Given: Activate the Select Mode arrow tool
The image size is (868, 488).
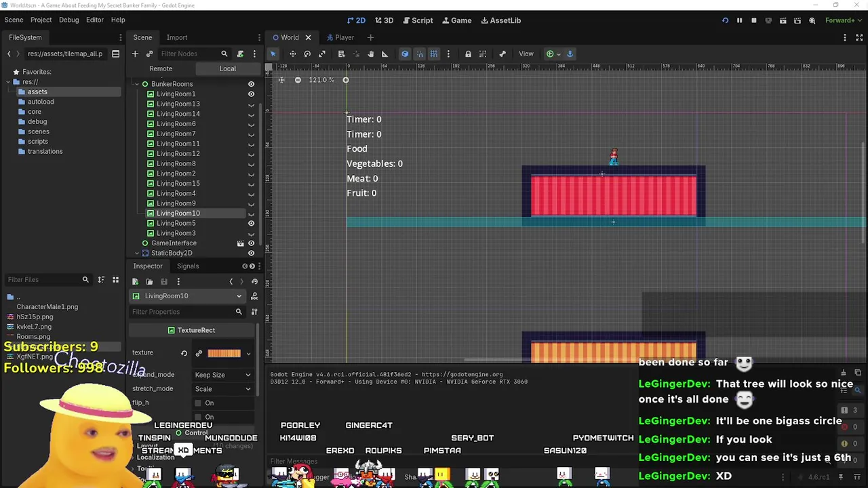Looking at the screenshot, I should 273,54.
